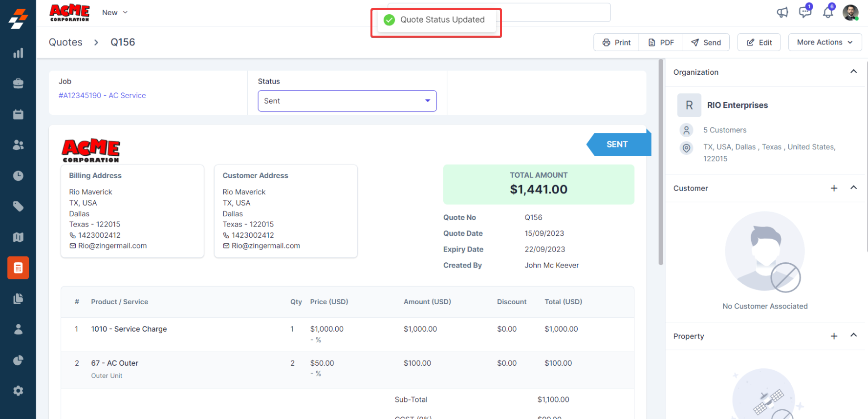This screenshot has height=419, width=868.
Task: Open job link #A12345190 - AC Service
Action: click(102, 96)
